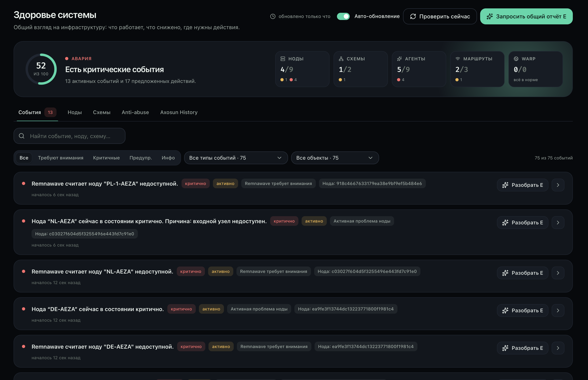Click АВАРИЯ status label
The height and width of the screenshot is (380, 588).
(81, 59)
